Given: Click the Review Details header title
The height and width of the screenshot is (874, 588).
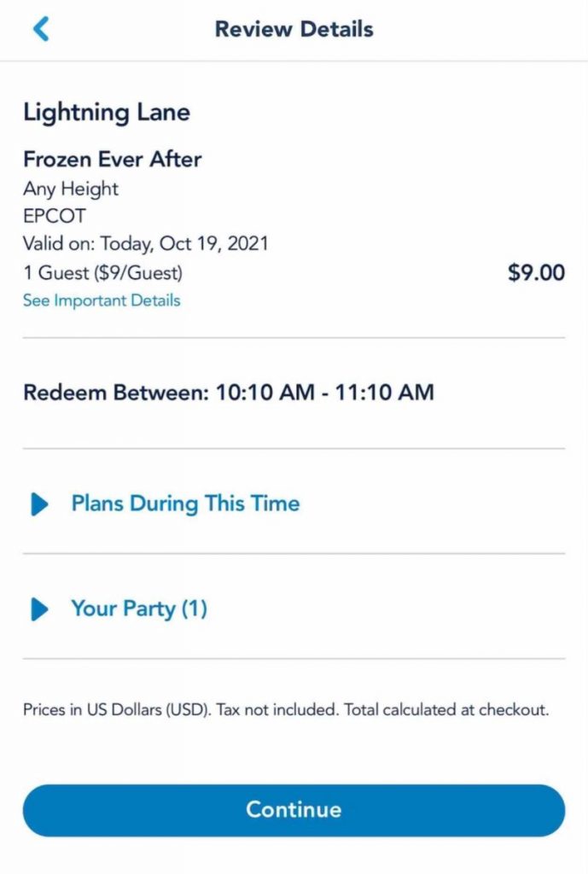Looking at the screenshot, I should [294, 29].
